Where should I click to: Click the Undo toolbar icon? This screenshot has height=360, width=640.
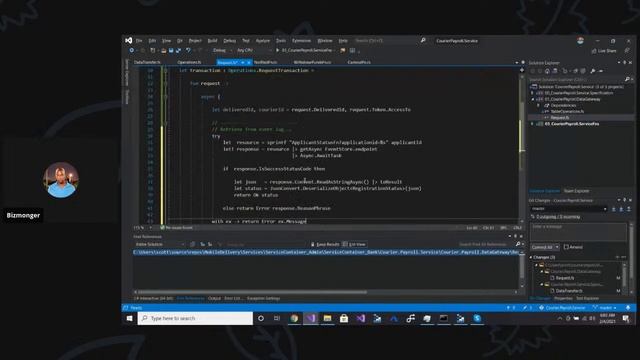188,50
